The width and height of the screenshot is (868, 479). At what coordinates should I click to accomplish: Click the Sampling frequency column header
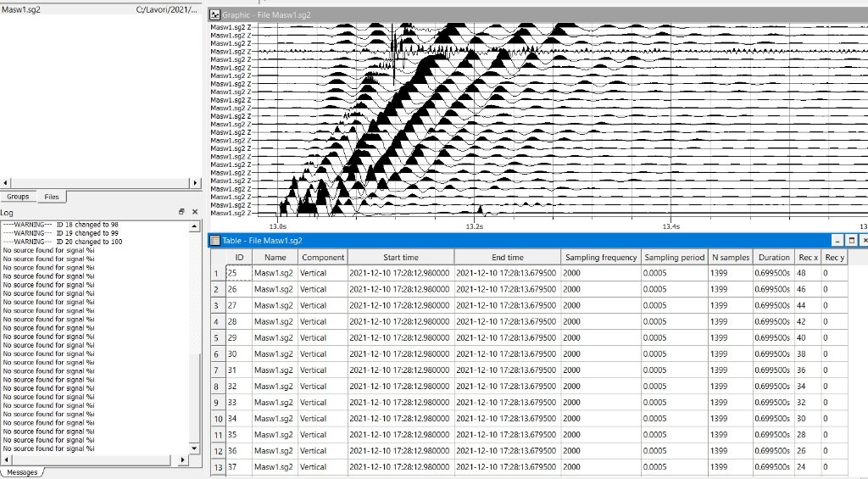tap(601, 257)
